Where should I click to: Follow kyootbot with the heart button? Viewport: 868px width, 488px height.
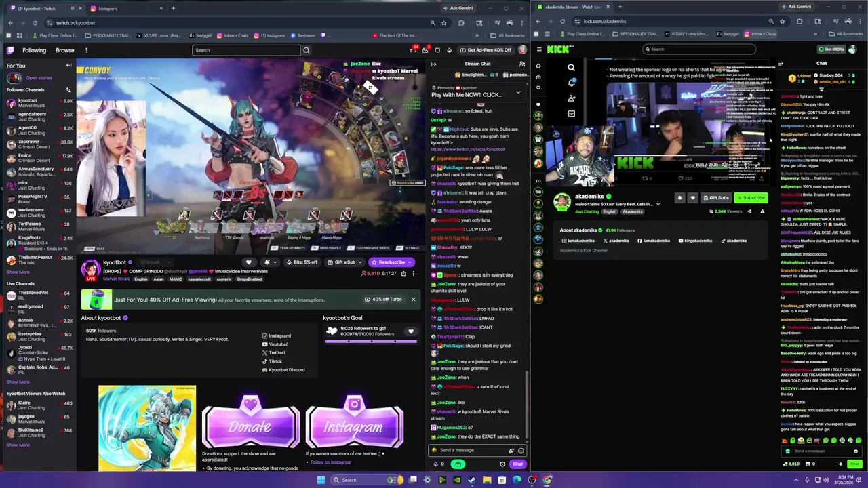point(249,262)
